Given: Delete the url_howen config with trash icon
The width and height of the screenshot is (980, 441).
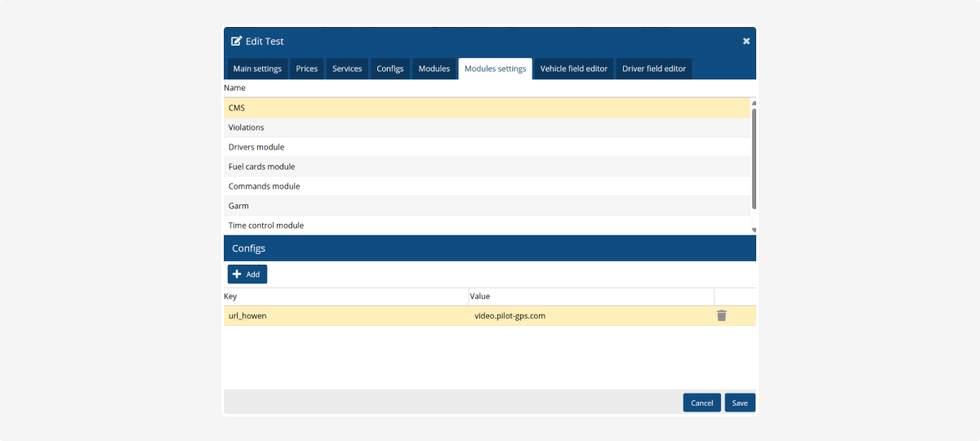Looking at the screenshot, I should [x=721, y=316].
